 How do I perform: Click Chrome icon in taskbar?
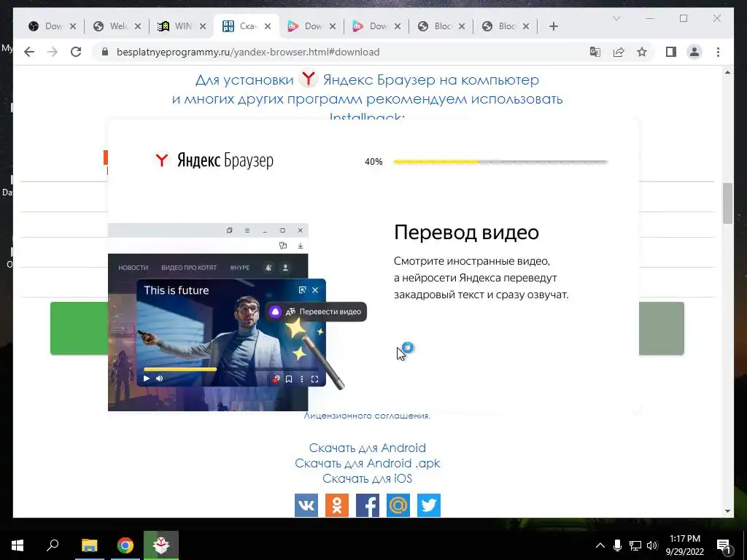pos(125,545)
